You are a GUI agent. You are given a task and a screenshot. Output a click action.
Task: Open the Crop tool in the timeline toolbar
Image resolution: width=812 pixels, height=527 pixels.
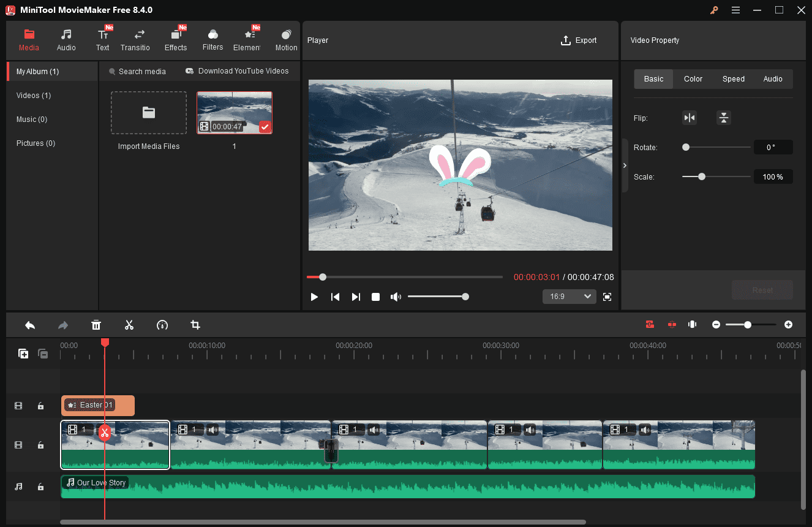click(x=195, y=325)
